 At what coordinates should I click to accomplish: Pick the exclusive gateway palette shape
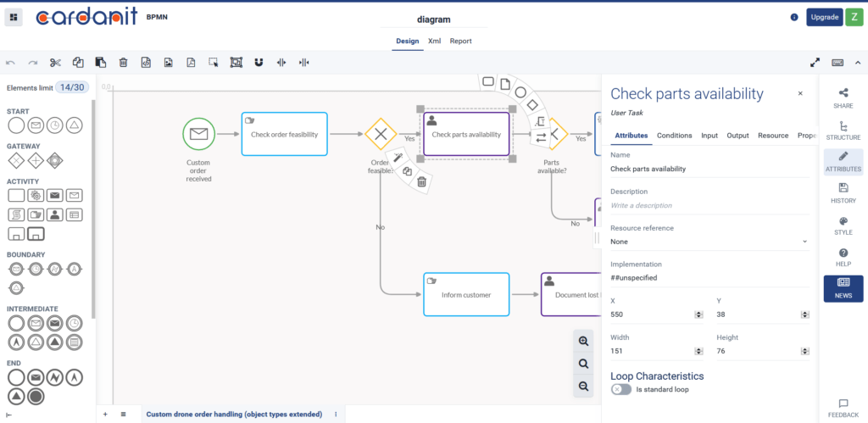pyautogui.click(x=17, y=160)
